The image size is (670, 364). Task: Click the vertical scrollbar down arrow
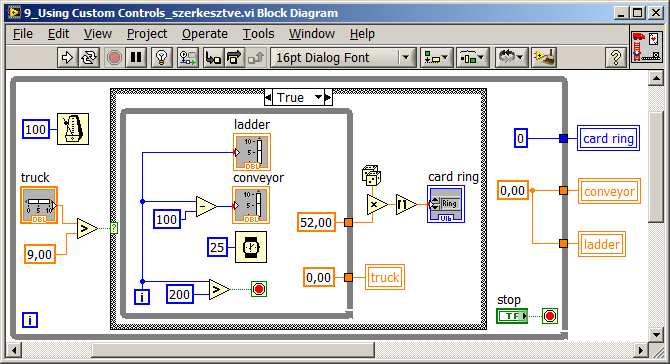click(656, 334)
